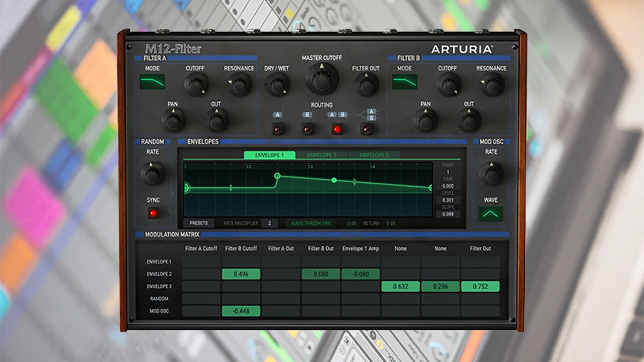Image resolution: width=644 pixels, height=362 pixels.
Task: Enable parallel A/B routing button
Action: coord(367,129)
